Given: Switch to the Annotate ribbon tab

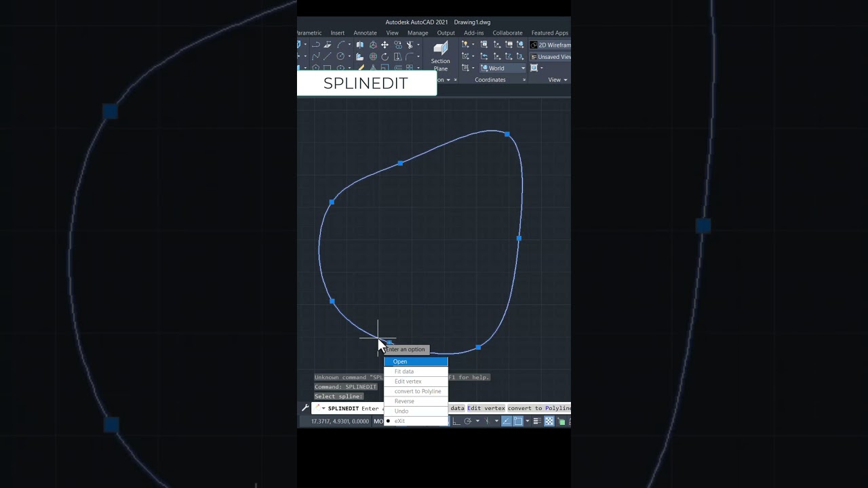Looking at the screenshot, I should click(365, 33).
